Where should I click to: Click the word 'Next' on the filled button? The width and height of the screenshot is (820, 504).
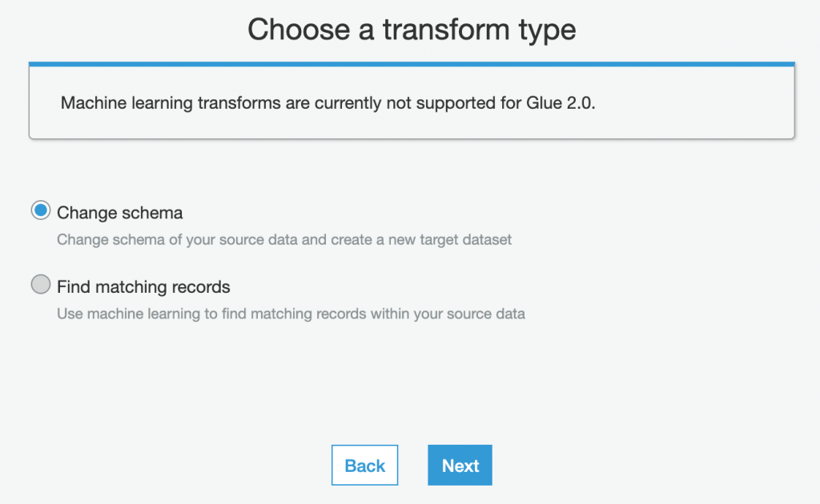[460, 466]
